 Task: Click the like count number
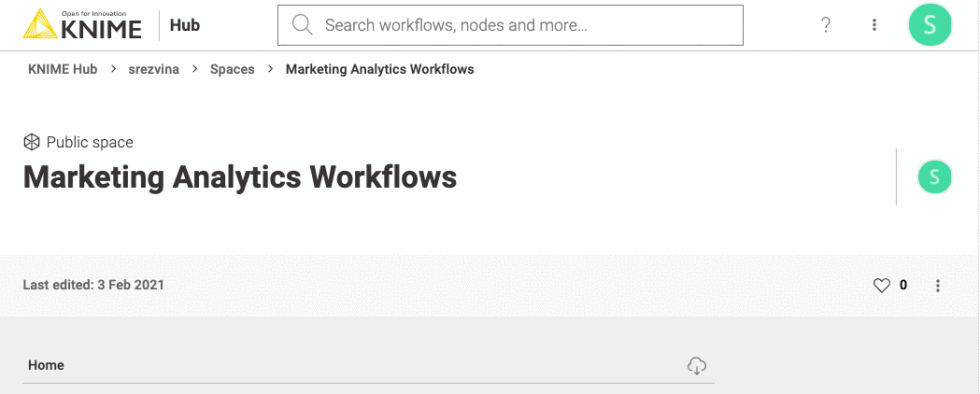(x=903, y=286)
